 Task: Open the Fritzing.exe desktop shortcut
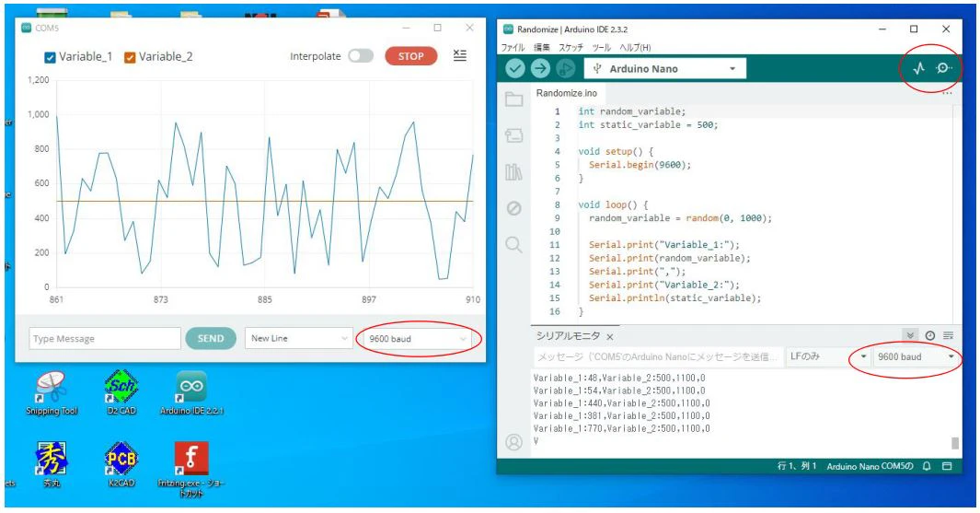point(191,469)
